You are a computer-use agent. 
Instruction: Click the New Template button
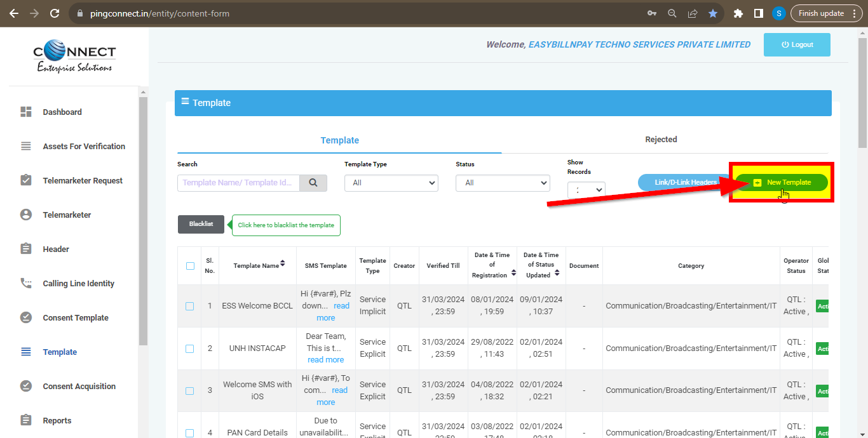click(x=782, y=183)
